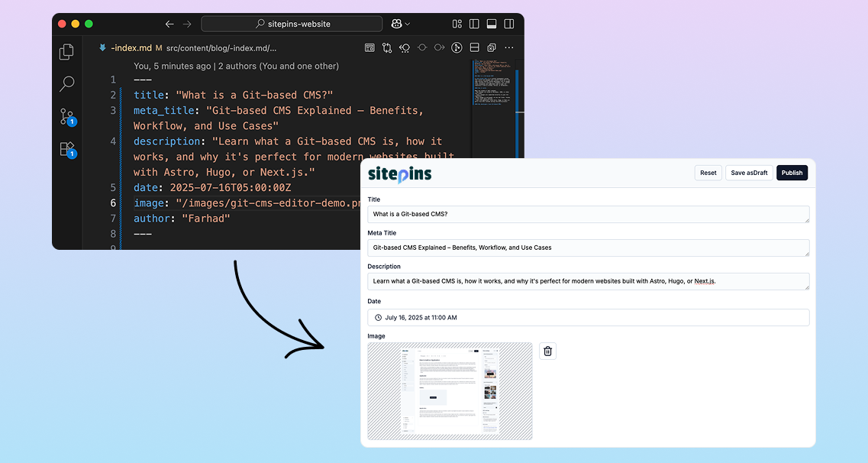
Task: Click the Title input field
Action: (x=588, y=214)
